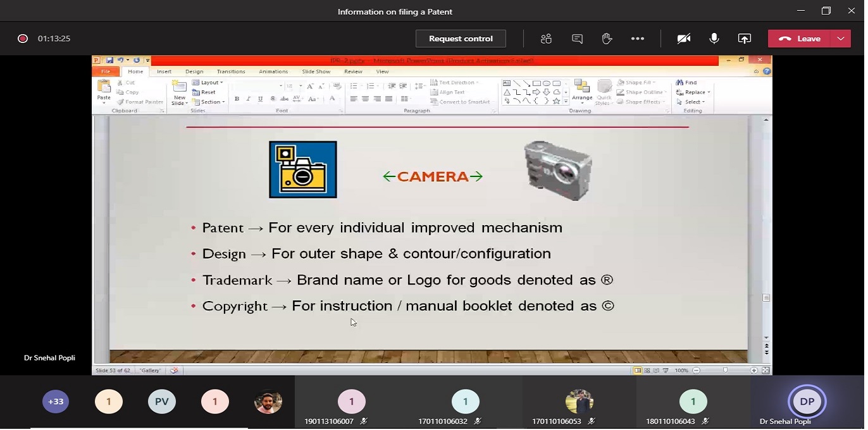Image resolution: width=868 pixels, height=430 pixels.
Task: Open the participants panel icon
Action: [x=546, y=39]
